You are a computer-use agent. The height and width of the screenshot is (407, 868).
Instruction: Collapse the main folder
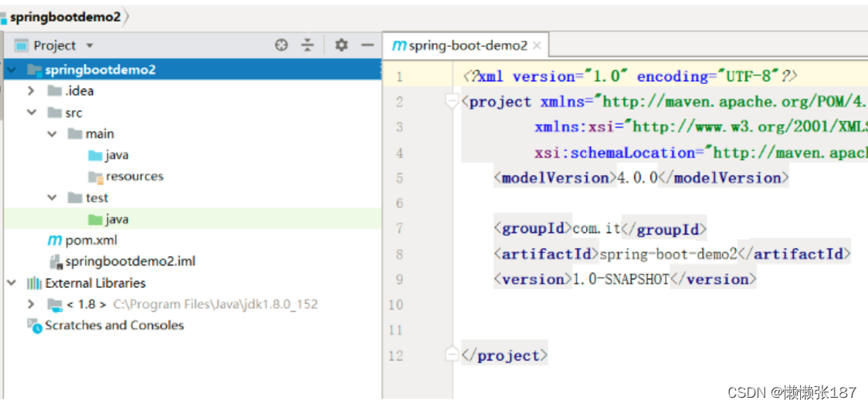click(52, 134)
